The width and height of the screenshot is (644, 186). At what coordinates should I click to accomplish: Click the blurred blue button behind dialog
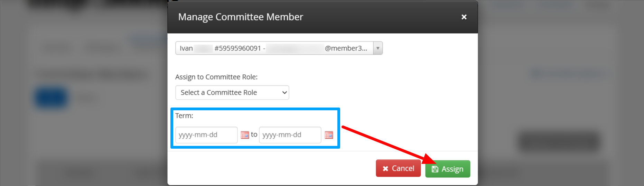51,98
